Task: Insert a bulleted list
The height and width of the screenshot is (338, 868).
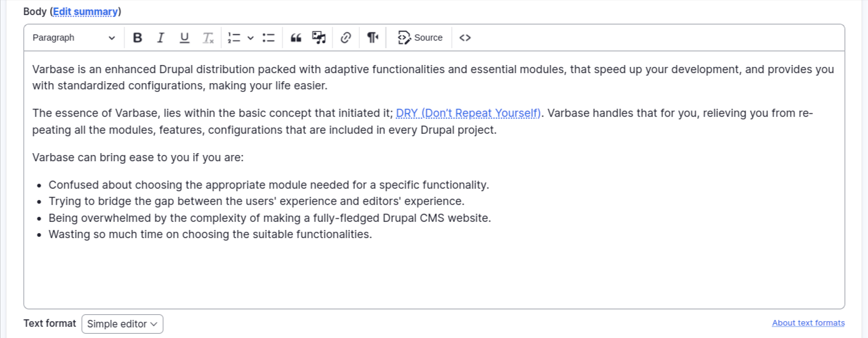Action: pyautogui.click(x=269, y=38)
